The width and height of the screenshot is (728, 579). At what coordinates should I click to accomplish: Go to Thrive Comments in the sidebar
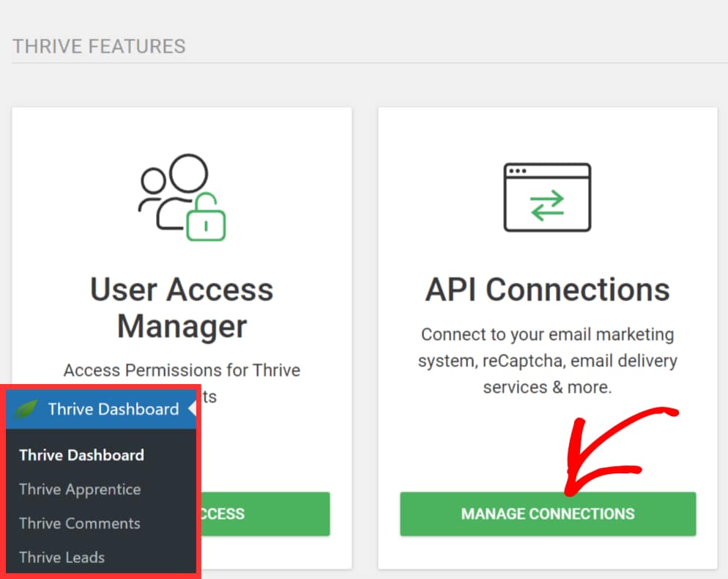point(79,523)
